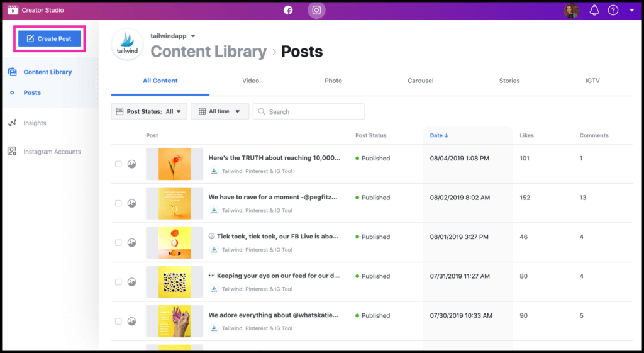Open Content Library in sidebar
This screenshot has height=353, width=644.
coord(48,72)
